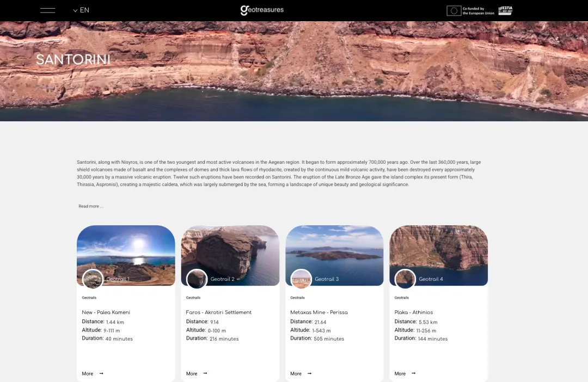Click the Santorini hero banner image

click(294, 71)
